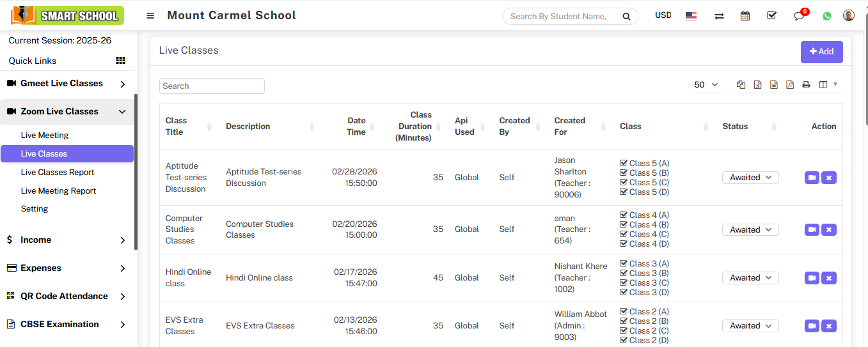
Task: Toggle the Class 5 (A) checkbox
Action: pyautogui.click(x=624, y=163)
